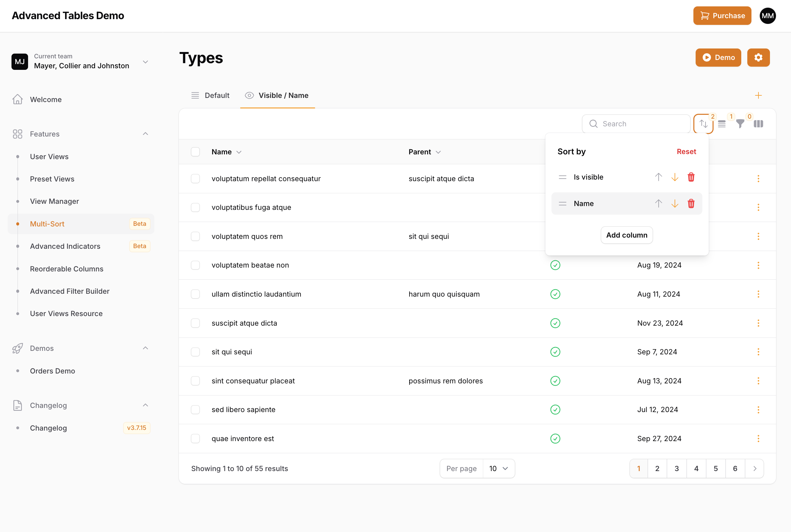Toggle checkbox for sint consequatur placeat row
This screenshot has height=532, width=791.
point(196,381)
